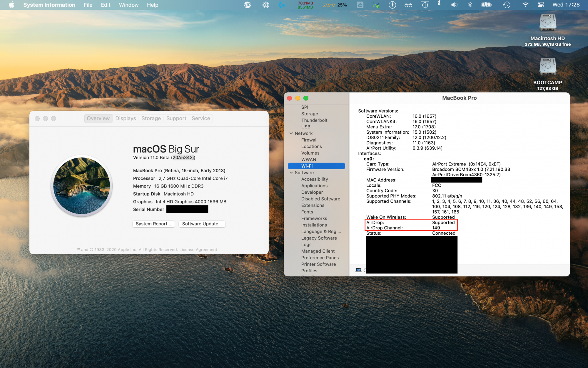Click the lightning bolt menu bar icon
Screen dimensions: 588x368
(x=392, y=5)
